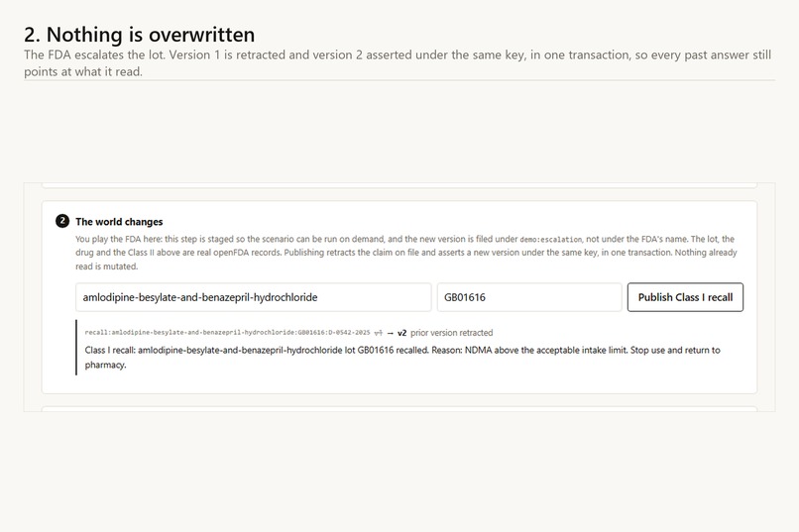
Task: Click the recall key ending D-0542-2025
Action: pos(227,333)
